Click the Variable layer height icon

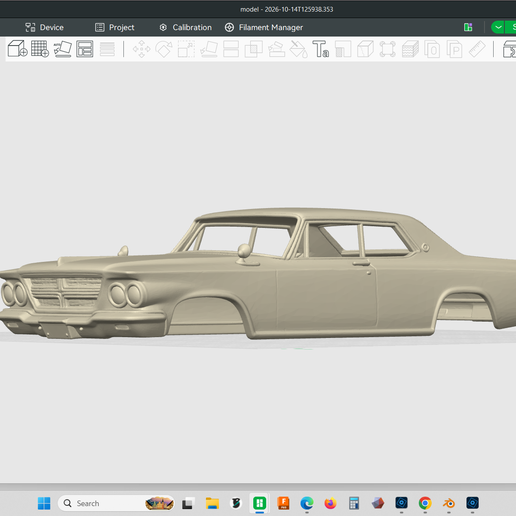click(107, 49)
